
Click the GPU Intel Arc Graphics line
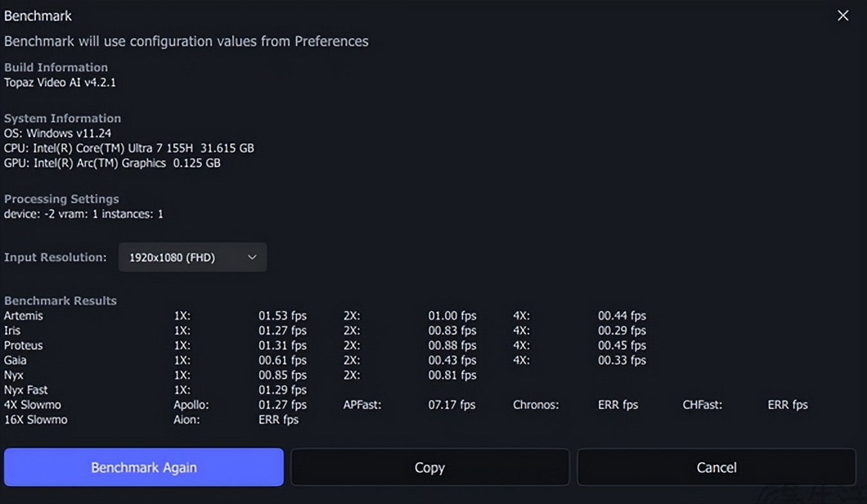112,163
